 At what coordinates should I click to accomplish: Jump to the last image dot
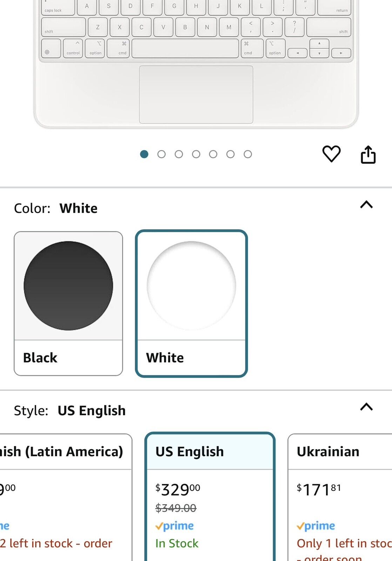(248, 154)
